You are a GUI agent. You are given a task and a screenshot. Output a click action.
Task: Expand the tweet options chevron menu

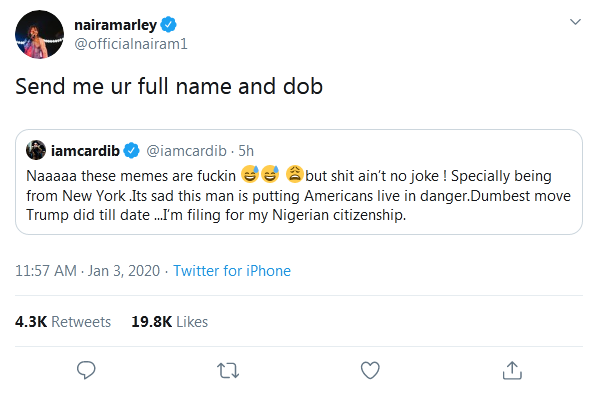[575, 22]
